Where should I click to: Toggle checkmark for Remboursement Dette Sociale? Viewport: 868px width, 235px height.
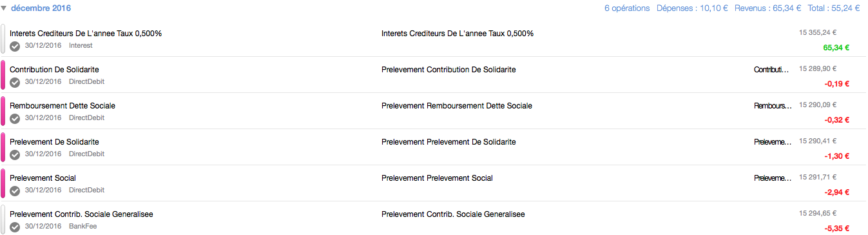[x=15, y=119]
